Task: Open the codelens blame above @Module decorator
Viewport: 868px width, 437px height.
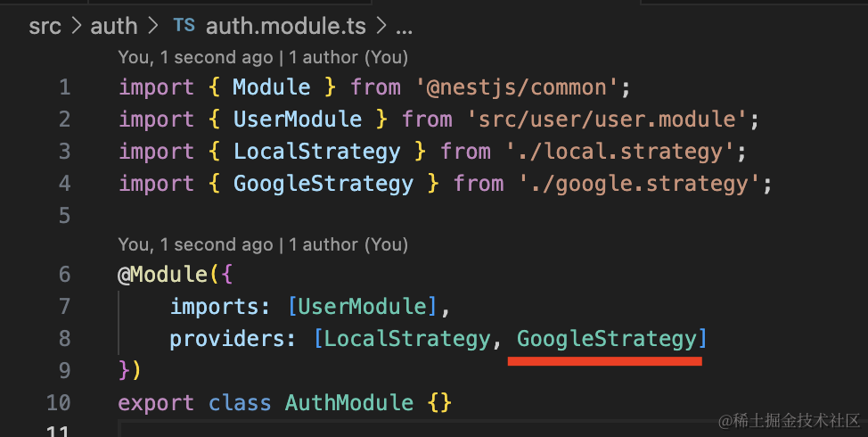Action: [195, 244]
